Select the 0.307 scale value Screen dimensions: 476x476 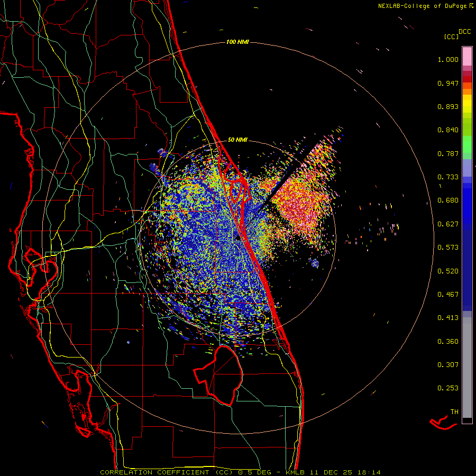448,365
